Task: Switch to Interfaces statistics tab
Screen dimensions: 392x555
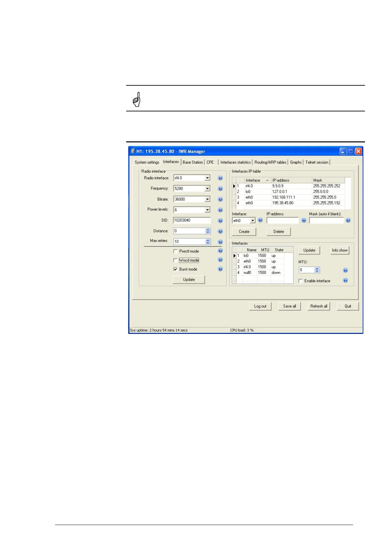Action: click(236, 162)
